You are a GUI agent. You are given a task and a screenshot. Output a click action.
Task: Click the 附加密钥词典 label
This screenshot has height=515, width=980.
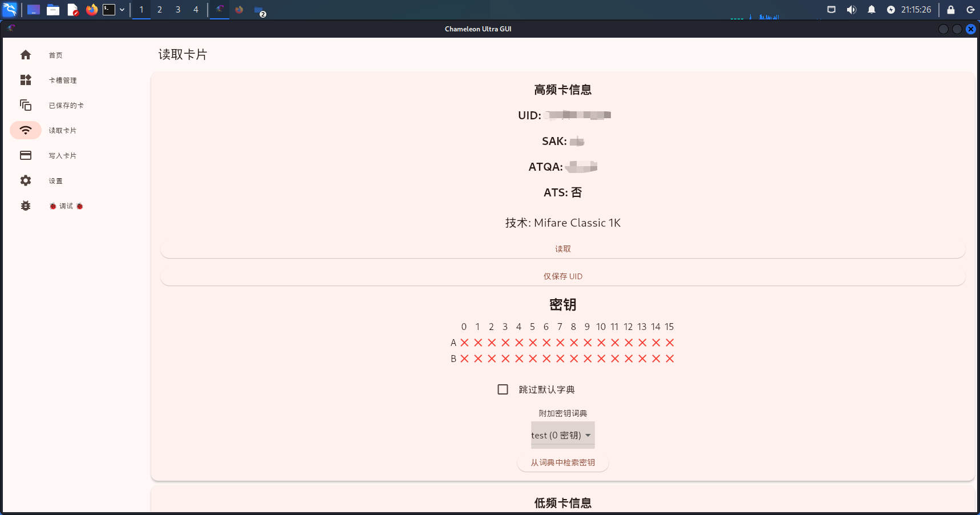coord(563,413)
